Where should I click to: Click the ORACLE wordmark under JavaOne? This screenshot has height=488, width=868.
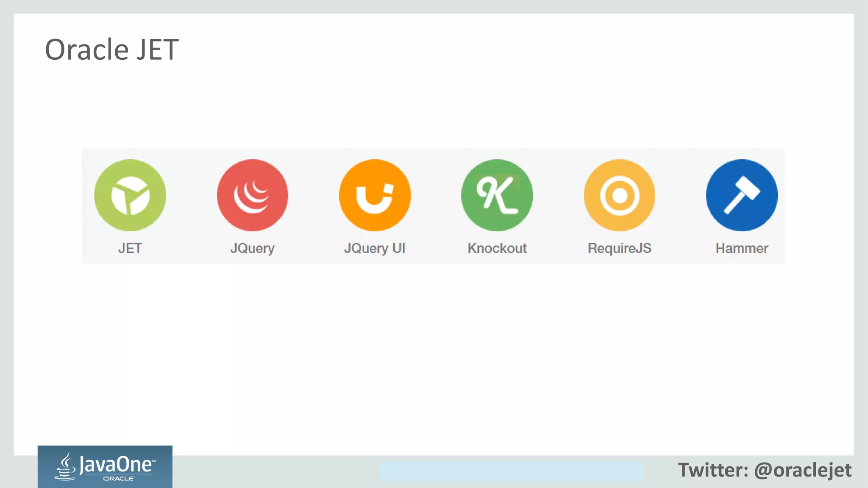[119, 479]
